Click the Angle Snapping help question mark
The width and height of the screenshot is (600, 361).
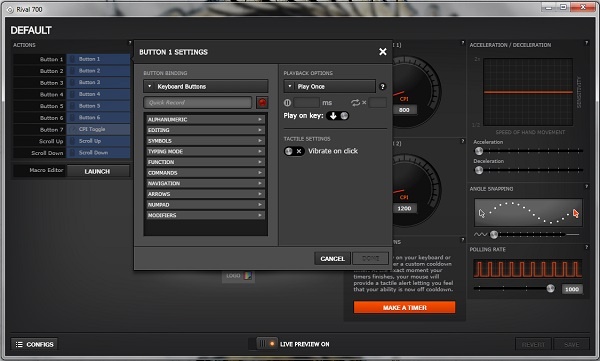point(586,186)
